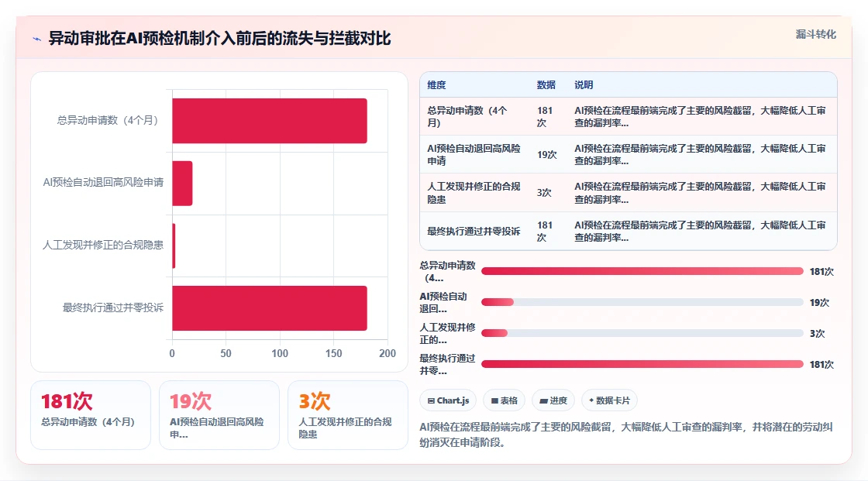The width and height of the screenshot is (868, 481).
Task: Click the 19次 value in the table
Action: pyautogui.click(x=547, y=154)
